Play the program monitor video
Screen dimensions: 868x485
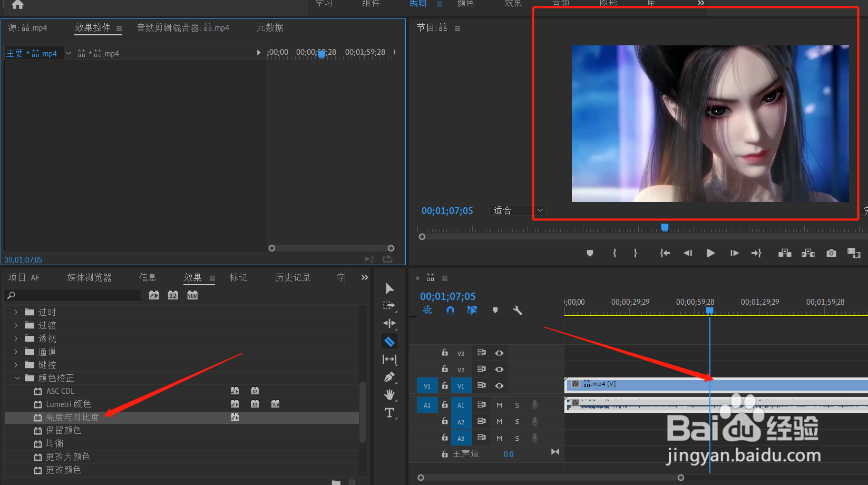click(x=710, y=254)
